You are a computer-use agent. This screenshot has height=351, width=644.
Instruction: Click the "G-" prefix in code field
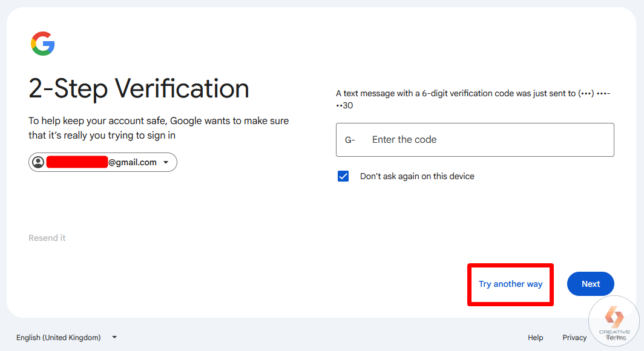(x=349, y=140)
